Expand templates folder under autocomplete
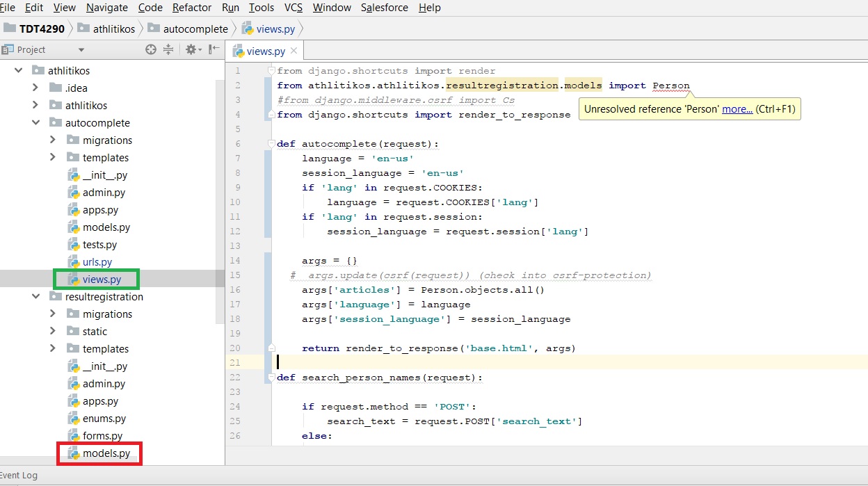868x486 pixels. 53,157
